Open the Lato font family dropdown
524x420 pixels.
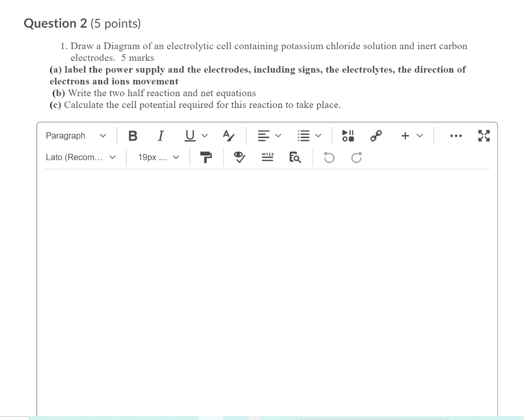(81, 157)
